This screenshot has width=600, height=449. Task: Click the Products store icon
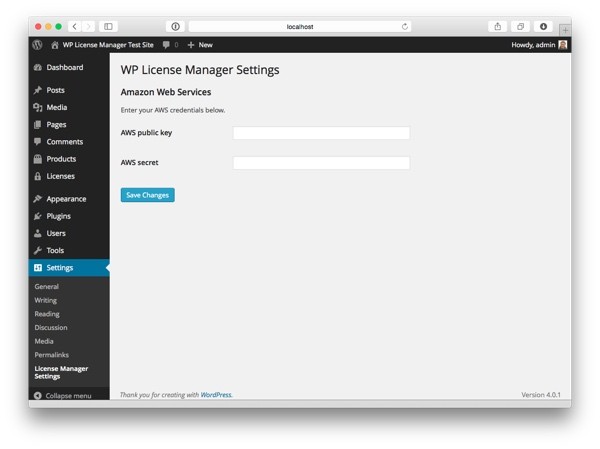tap(38, 159)
